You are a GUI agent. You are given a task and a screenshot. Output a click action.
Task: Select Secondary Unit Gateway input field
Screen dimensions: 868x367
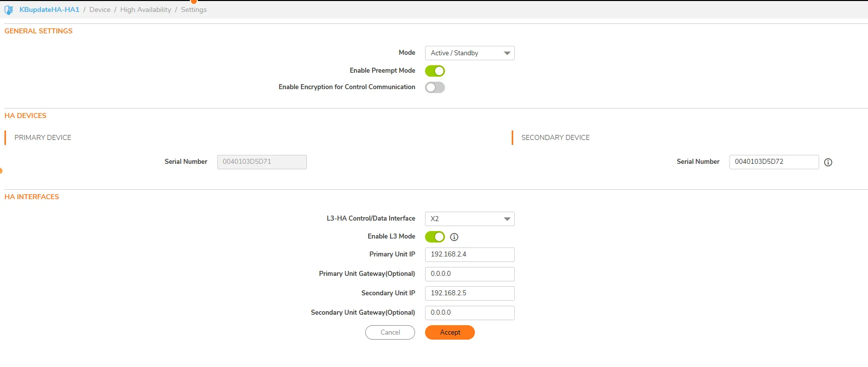pyautogui.click(x=469, y=313)
